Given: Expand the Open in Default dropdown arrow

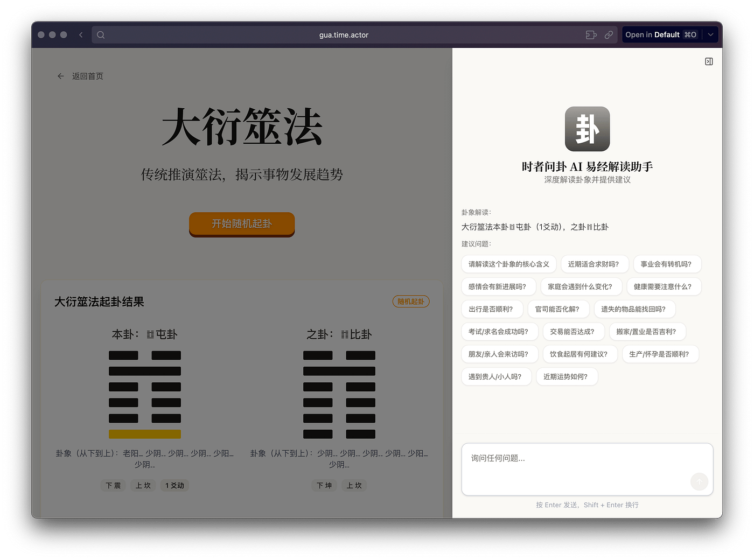Looking at the screenshot, I should point(710,35).
